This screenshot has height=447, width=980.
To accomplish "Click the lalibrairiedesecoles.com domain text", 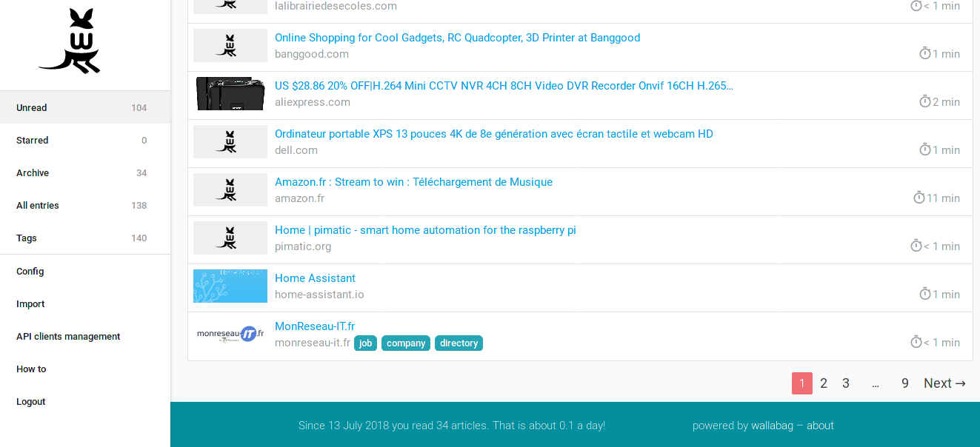I will (336, 6).
